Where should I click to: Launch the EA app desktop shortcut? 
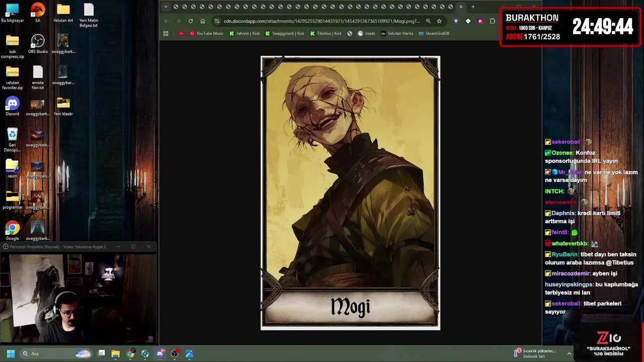click(x=38, y=13)
